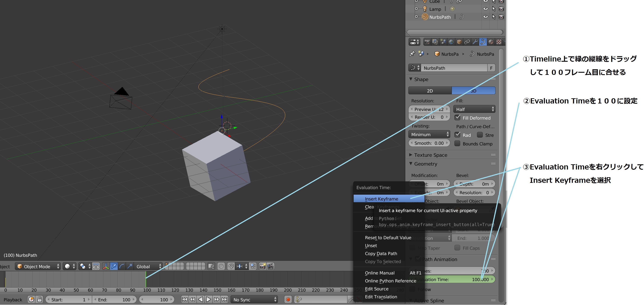Screen dimensions: 644x305
Task: Choose Online Manual menu entry
Action: (389, 273)
